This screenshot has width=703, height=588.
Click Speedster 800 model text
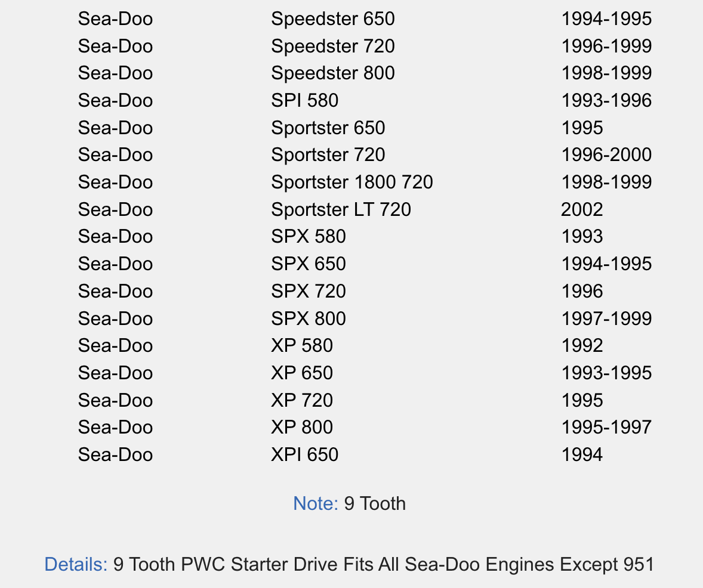332,73
